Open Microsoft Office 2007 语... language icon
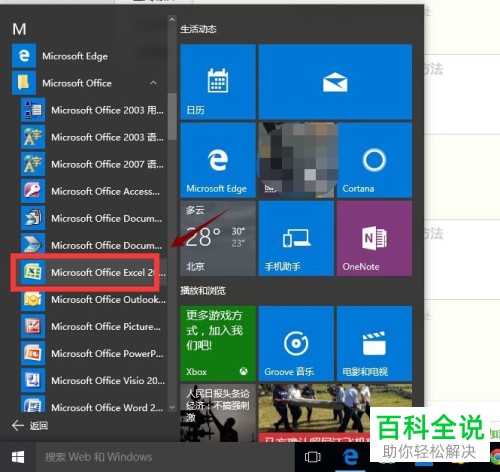Image resolution: width=500 pixels, height=472 pixels. click(33, 164)
